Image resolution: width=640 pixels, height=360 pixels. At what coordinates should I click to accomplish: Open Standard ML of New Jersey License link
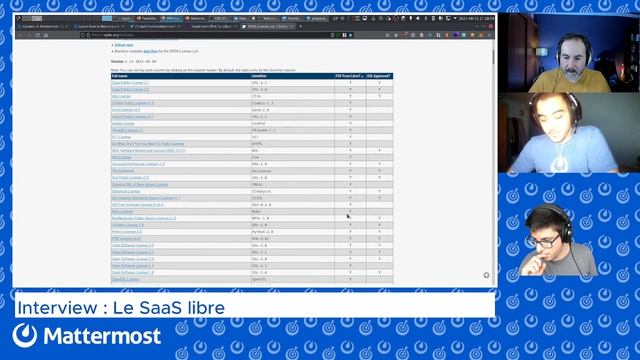point(140,184)
